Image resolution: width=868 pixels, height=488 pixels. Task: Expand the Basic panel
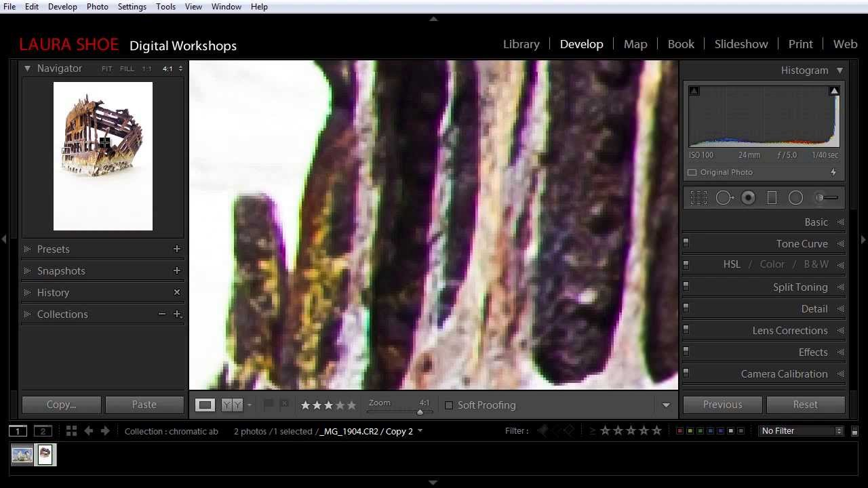(816, 222)
